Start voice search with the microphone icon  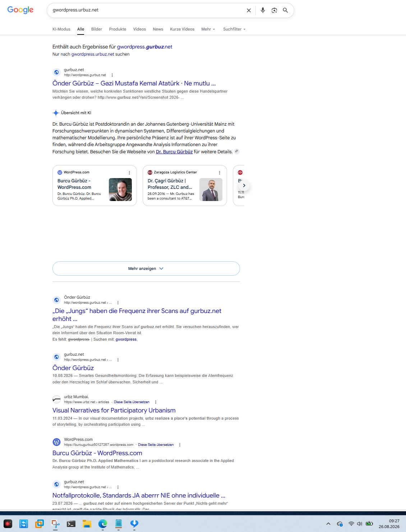(x=263, y=10)
